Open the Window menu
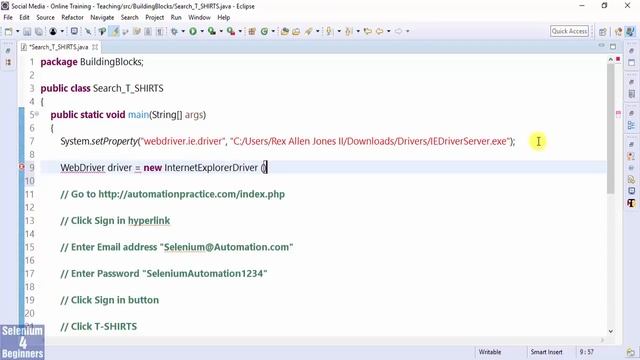This screenshot has width=640, height=360. [199, 18]
